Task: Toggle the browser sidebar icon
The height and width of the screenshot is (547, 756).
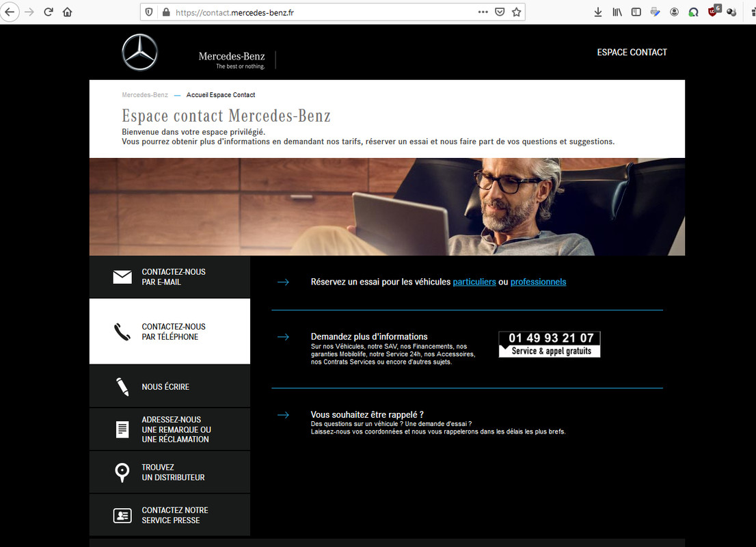Action: pyautogui.click(x=636, y=12)
